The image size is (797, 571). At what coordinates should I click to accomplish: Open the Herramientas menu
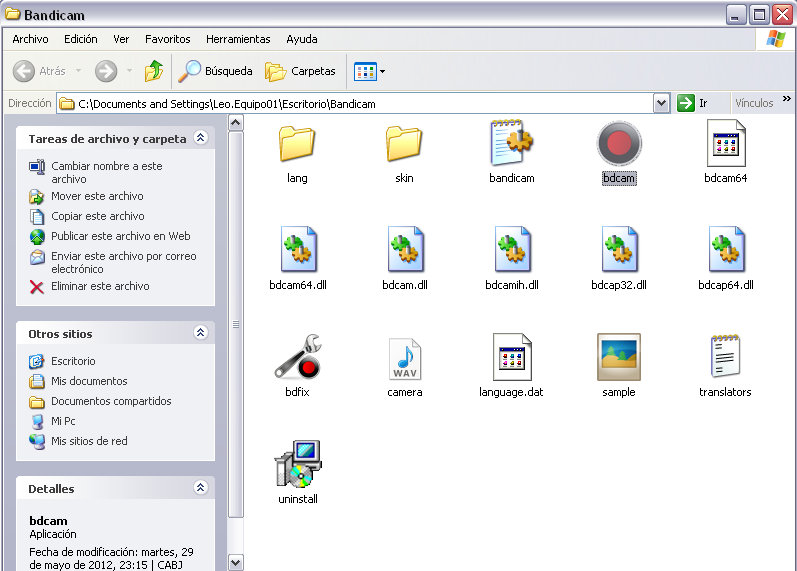(x=238, y=39)
